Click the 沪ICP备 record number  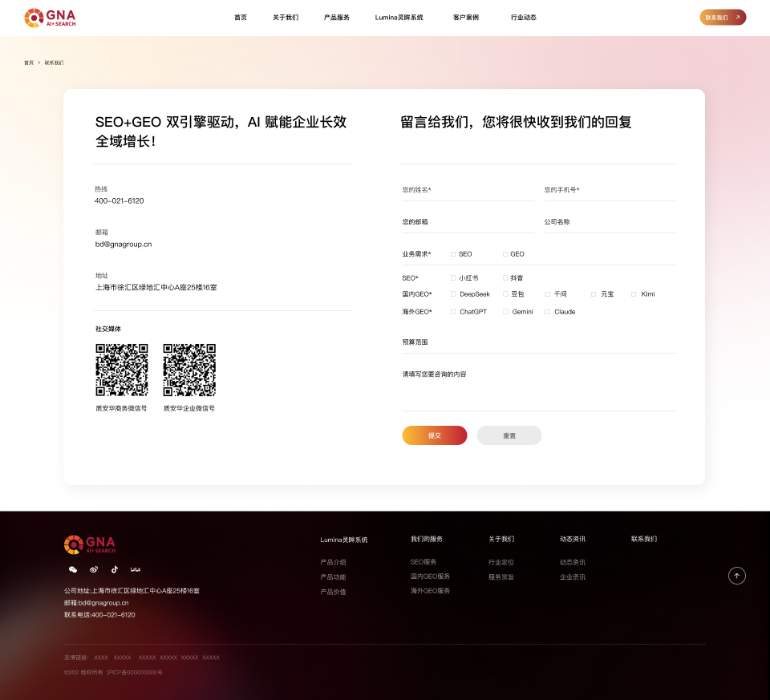coord(135,673)
